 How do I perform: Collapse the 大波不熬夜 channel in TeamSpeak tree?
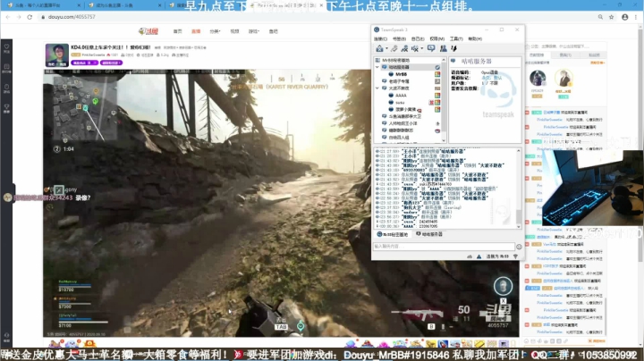(377, 88)
